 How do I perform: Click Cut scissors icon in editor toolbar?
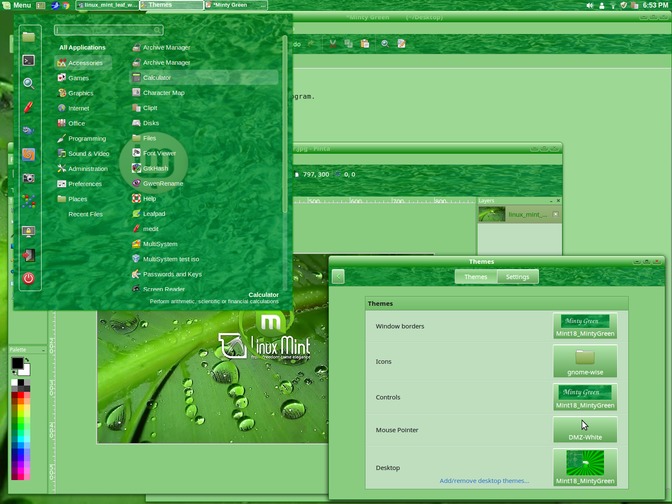(332, 44)
